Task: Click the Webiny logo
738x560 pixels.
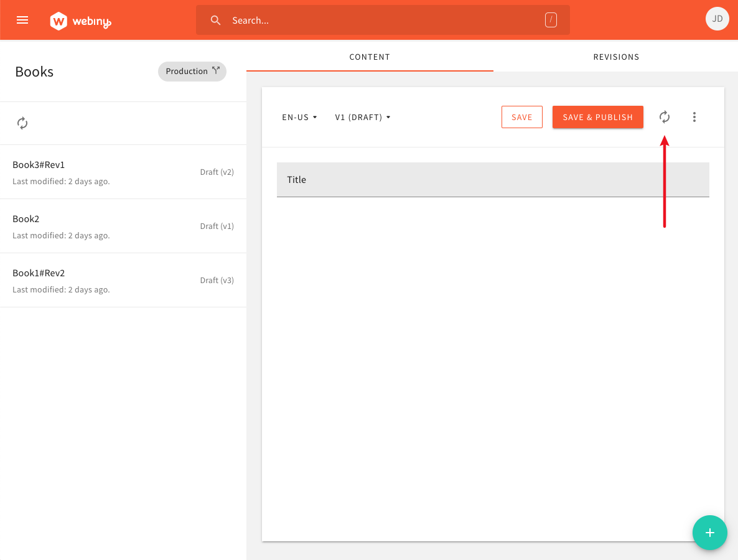Action: click(x=81, y=21)
